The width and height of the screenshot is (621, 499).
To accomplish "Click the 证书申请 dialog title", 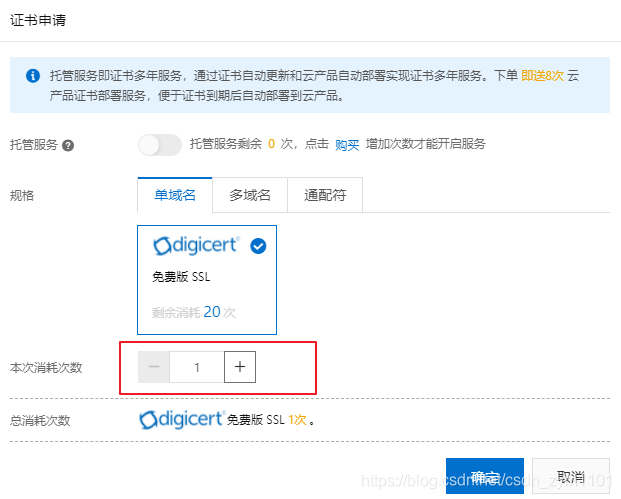I will [38, 20].
